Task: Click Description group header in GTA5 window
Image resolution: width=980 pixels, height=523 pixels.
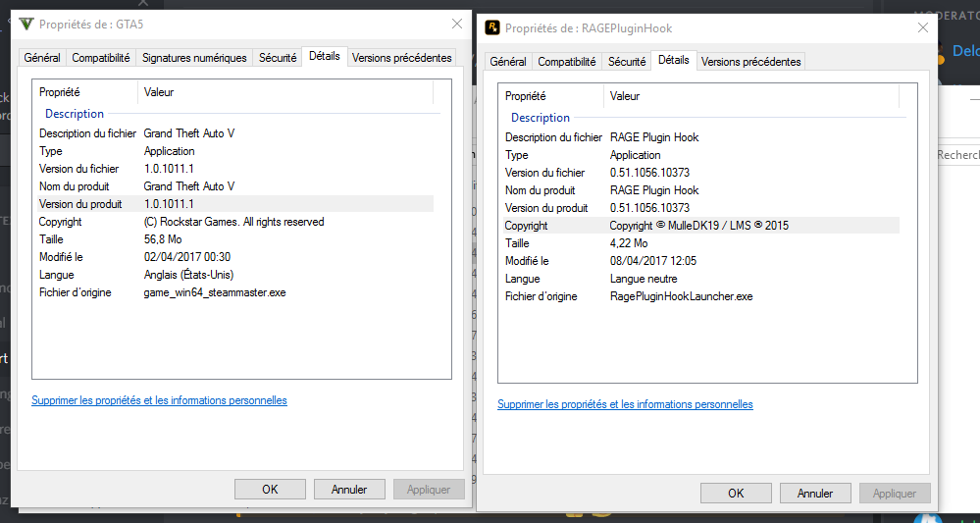Action: pyautogui.click(x=75, y=114)
